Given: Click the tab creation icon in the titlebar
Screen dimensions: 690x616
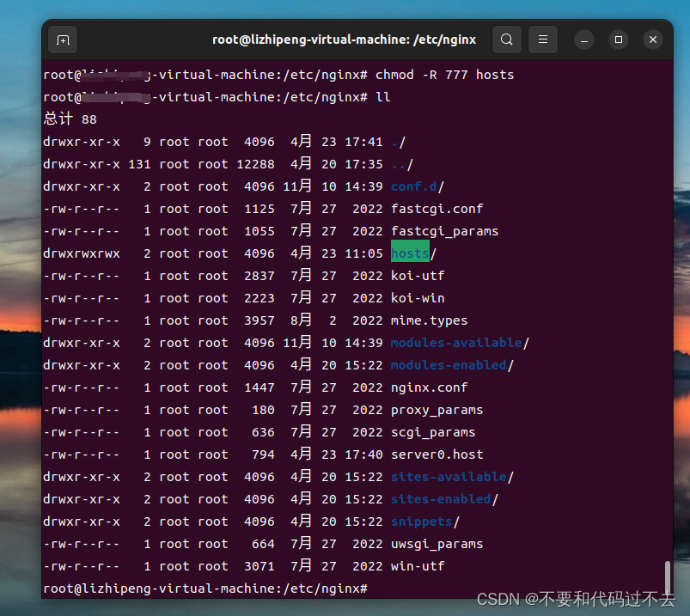Looking at the screenshot, I should tap(62, 40).
